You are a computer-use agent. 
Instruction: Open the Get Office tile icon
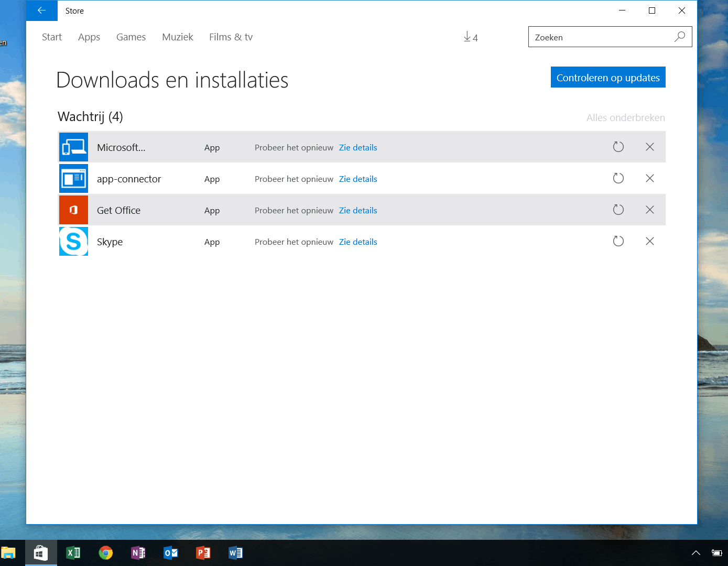click(x=73, y=210)
